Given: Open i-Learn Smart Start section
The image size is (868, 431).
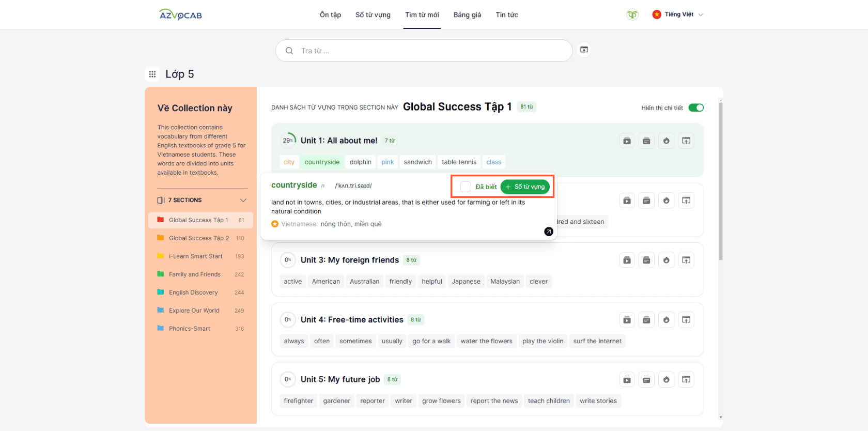Looking at the screenshot, I should click(x=200, y=256).
